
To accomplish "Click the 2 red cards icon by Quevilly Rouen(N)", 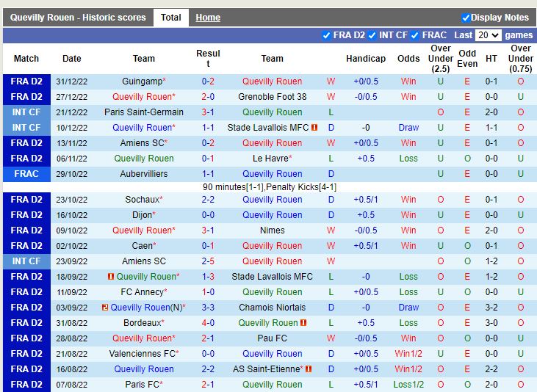I will [x=105, y=308].
